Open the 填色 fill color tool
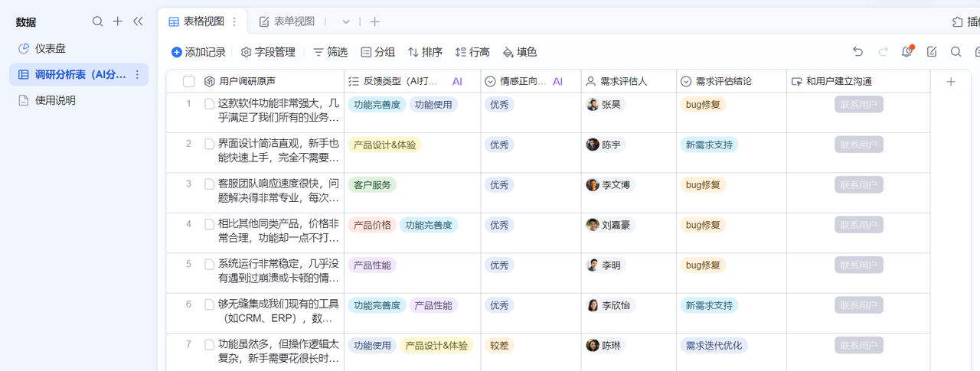 519,52
